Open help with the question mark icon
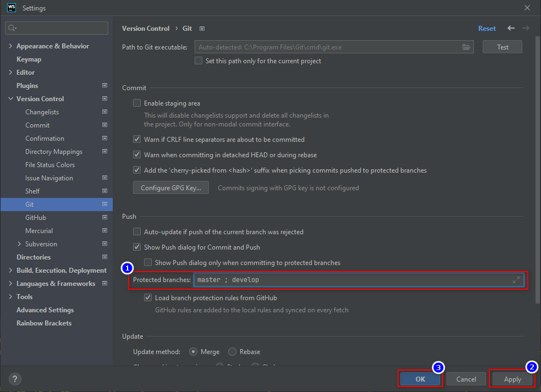This screenshot has width=541, height=392. pyautogui.click(x=15, y=379)
